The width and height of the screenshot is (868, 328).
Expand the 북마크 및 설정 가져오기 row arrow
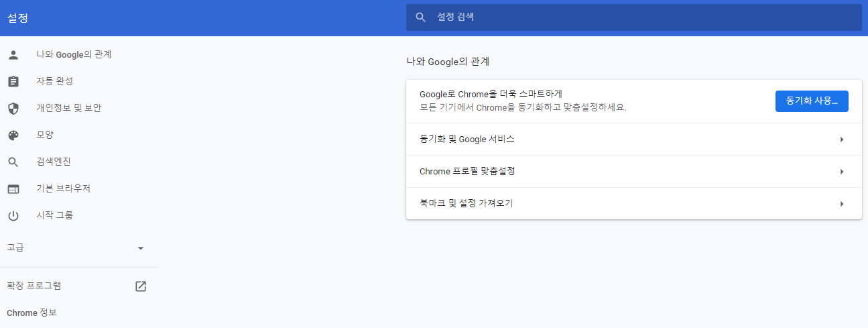coord(842,204)
